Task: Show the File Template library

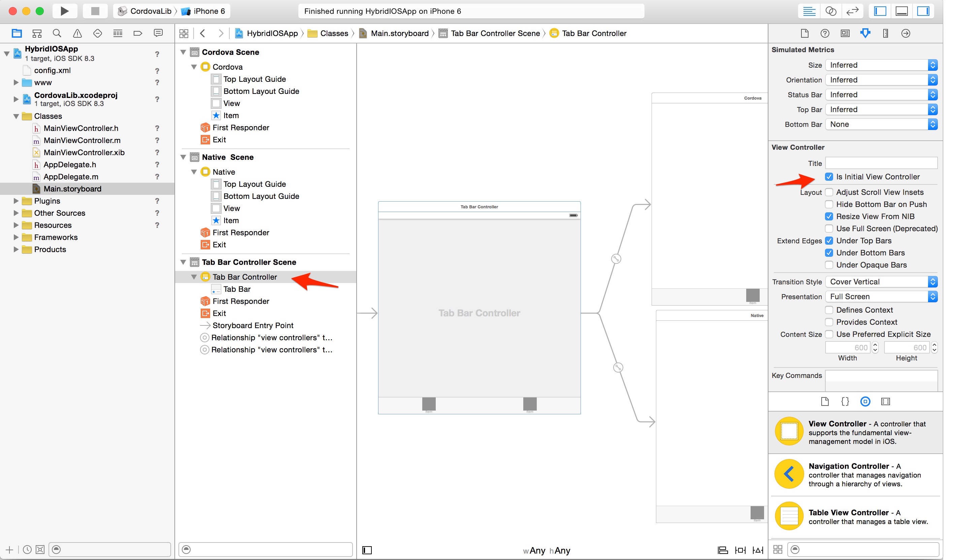Action: click(x=824, y=401)
